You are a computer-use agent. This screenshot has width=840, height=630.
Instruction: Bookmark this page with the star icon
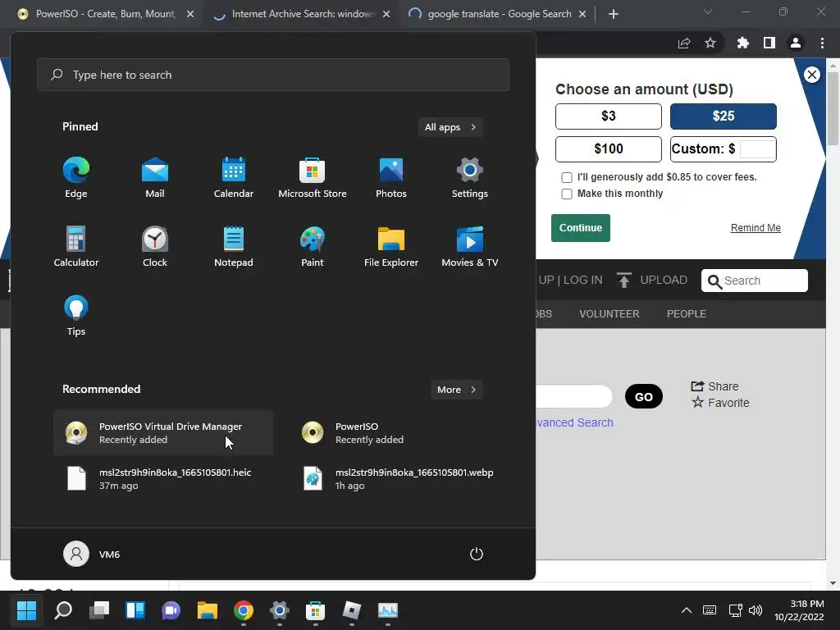click(x=710, y=43)
